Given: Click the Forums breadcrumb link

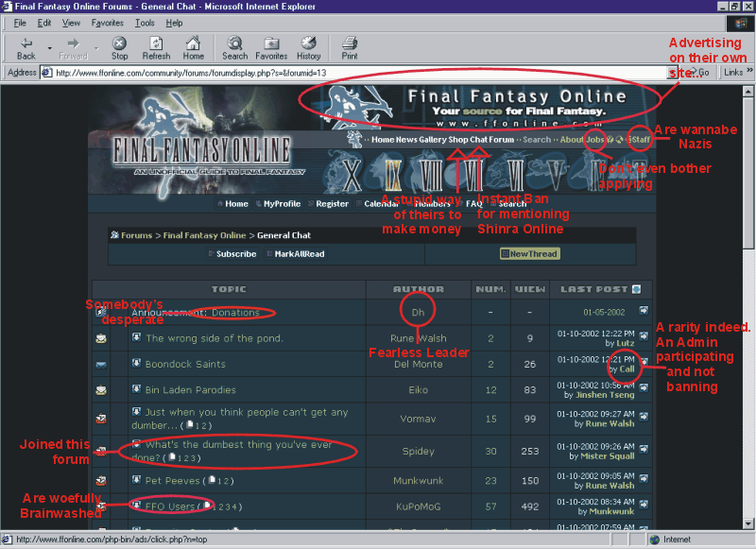Looking at the screenshot, I should pos(136,235).
